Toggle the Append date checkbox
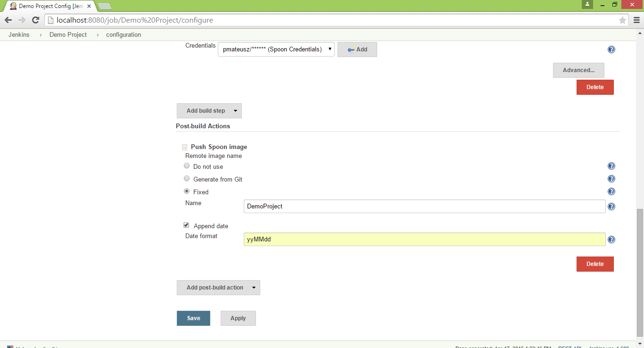This screenshot has height=348, width=644. [x=186, y=225]
